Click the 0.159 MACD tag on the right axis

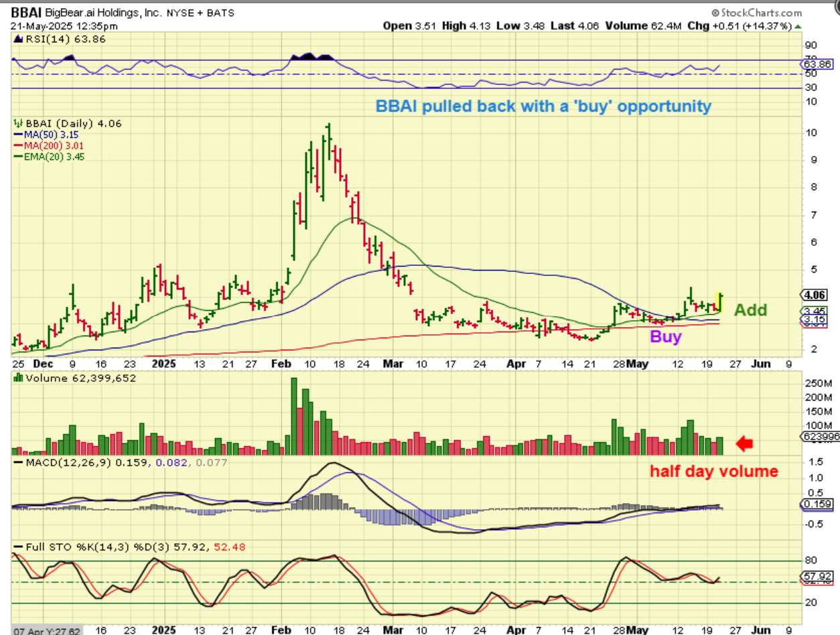click(x=815, y=504)
